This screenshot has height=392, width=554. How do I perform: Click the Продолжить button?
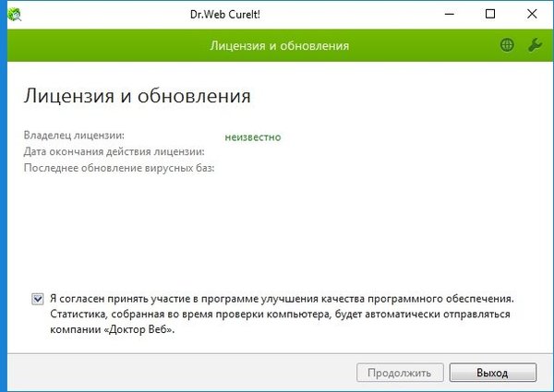pyautogui.click(x=400, y=373)
